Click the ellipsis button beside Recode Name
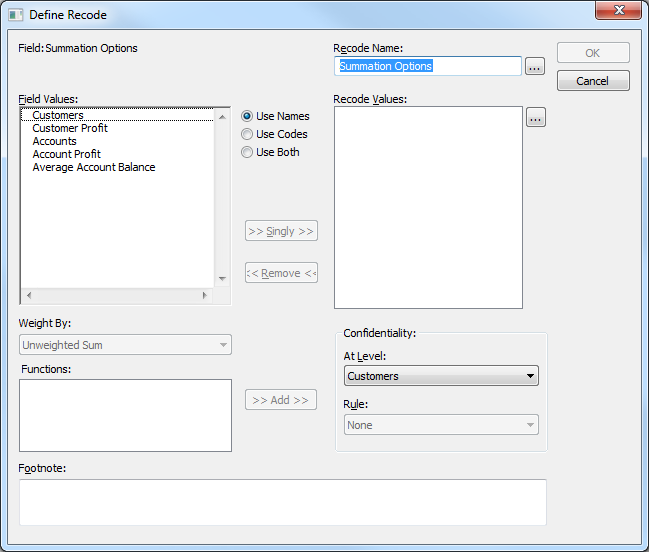The height and width of the screenshot is (552, 649). pos(535,67)
